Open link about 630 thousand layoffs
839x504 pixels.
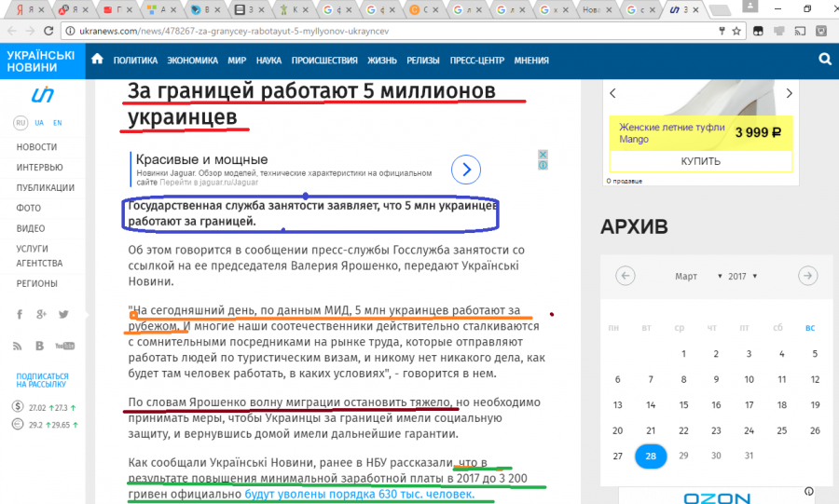pyautogui.click(x=359, y=495)
